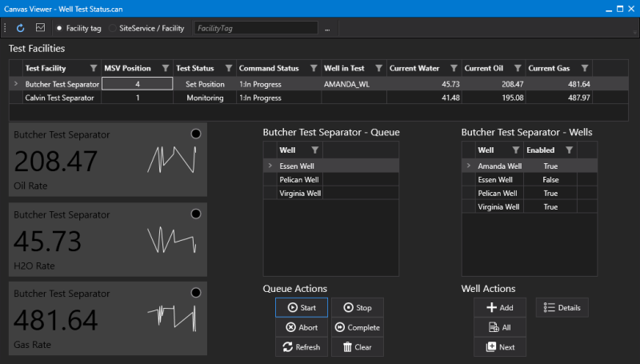Click into the FacilityTag input field
Viewport: 640px width, 364px height.
pyautogui.click(x=256, y=28)
